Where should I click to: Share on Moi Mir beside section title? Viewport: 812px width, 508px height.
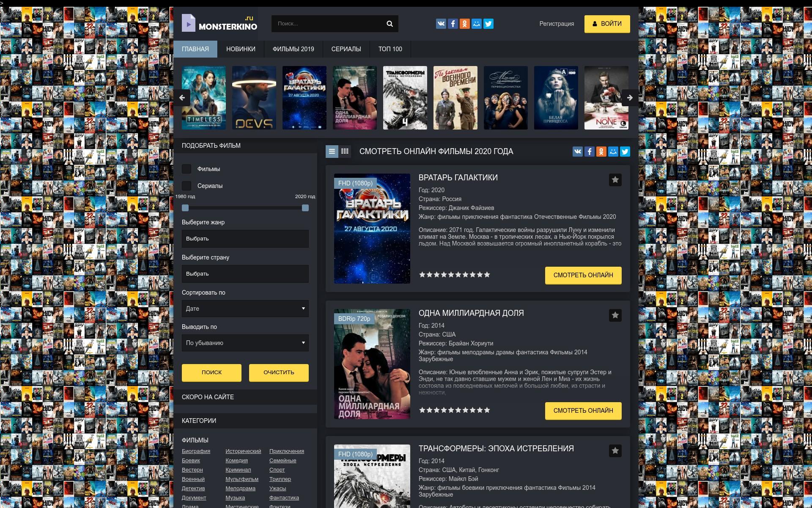613,152
